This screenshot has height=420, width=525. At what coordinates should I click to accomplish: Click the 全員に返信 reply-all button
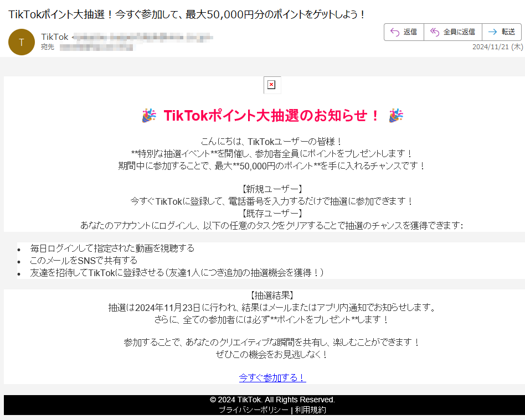(452, 32)
